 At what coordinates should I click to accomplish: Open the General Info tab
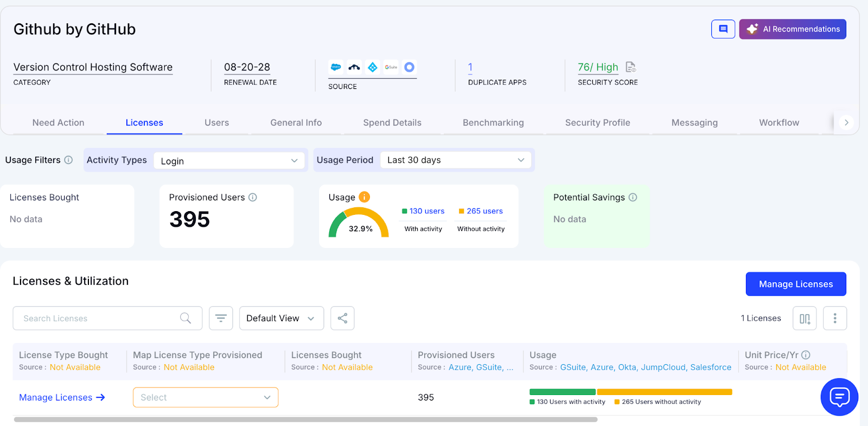(x=296, y=123)
